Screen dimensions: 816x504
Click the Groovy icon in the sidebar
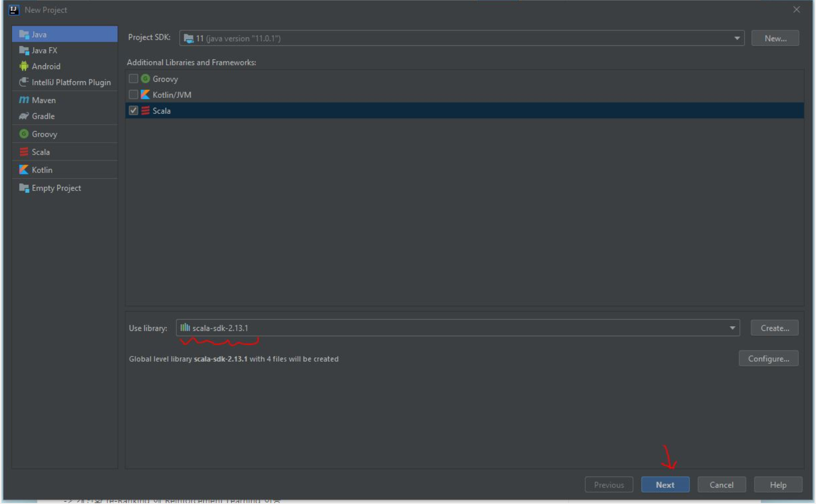(24, 134)
